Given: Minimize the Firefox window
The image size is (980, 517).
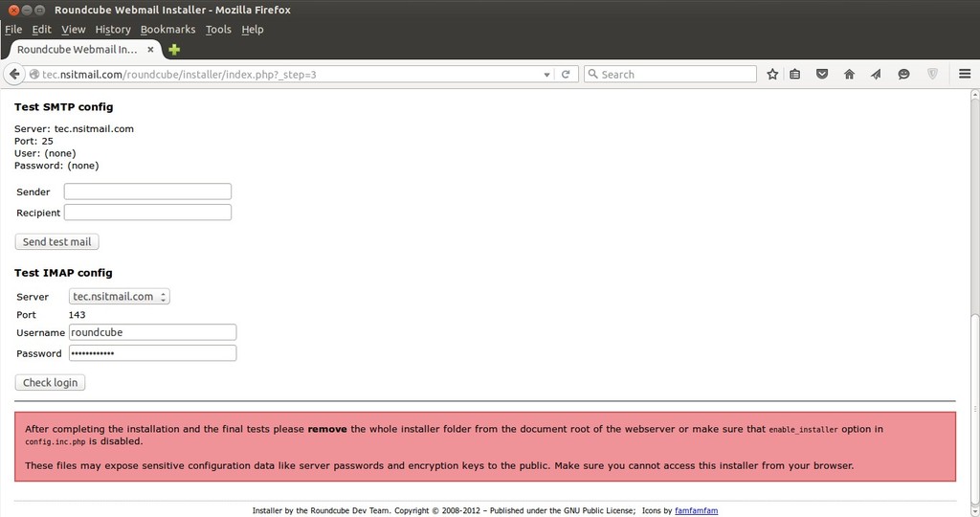Looking at the screenshot, I should pos(27,10).
